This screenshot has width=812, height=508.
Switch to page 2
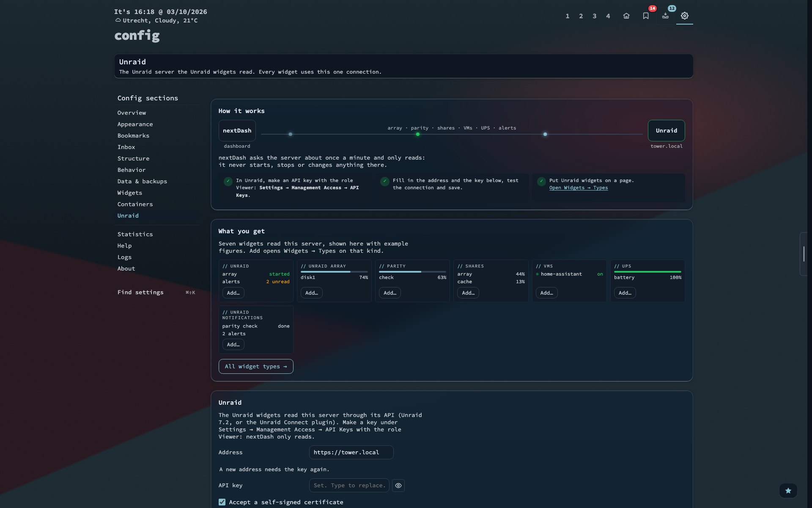click(581, 16)
